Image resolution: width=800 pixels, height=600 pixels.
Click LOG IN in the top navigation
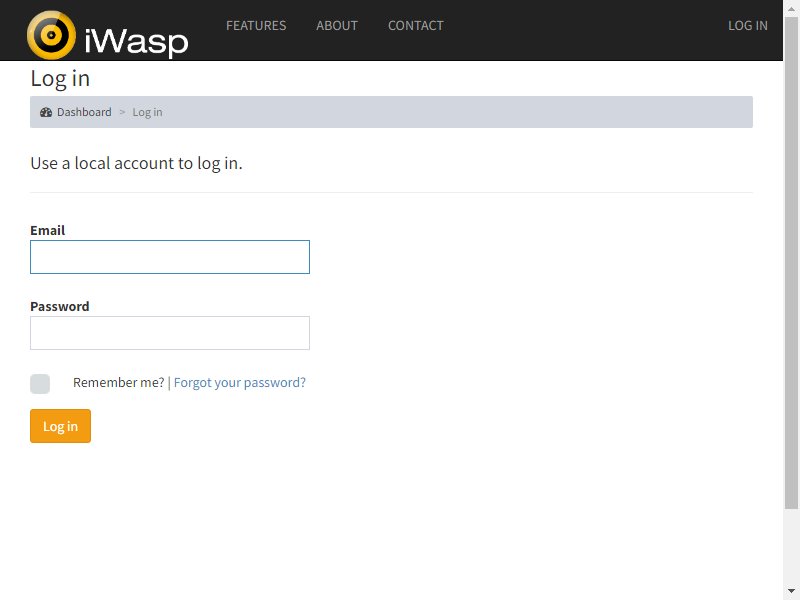tap(747, 26)
